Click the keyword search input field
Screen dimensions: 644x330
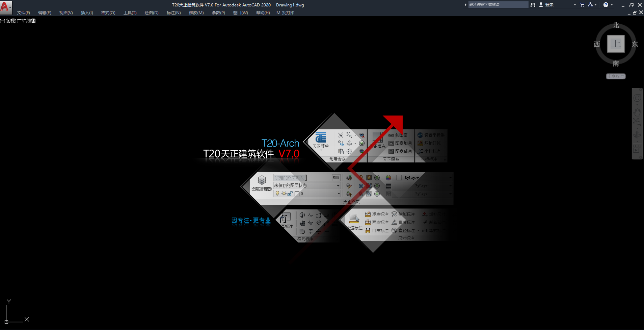pos(498,5)
